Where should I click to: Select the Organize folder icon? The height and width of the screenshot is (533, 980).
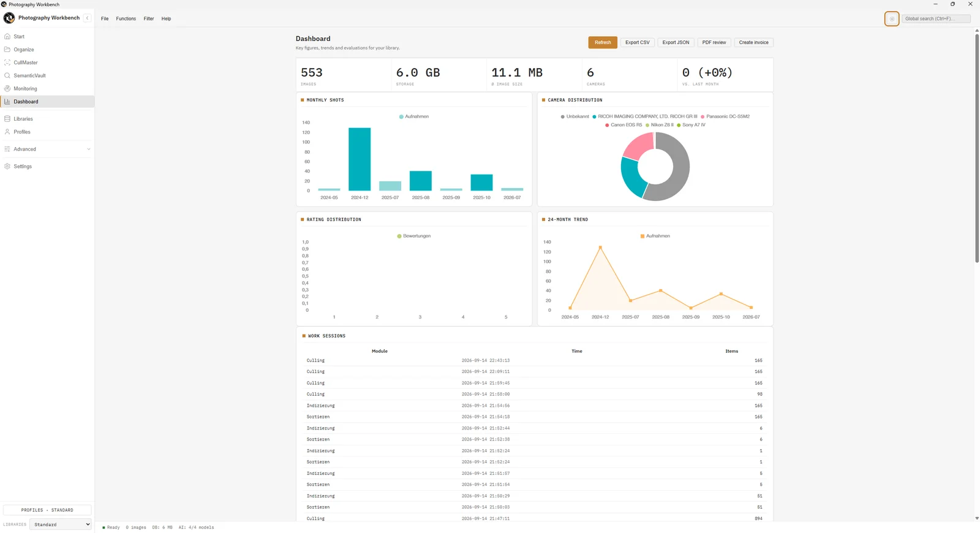[7, 50]
